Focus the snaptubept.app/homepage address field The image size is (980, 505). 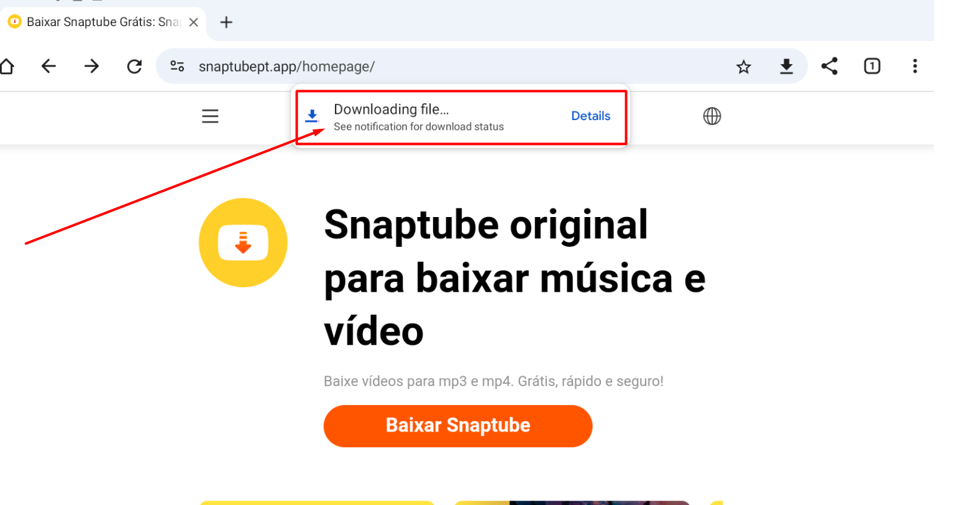460,67
